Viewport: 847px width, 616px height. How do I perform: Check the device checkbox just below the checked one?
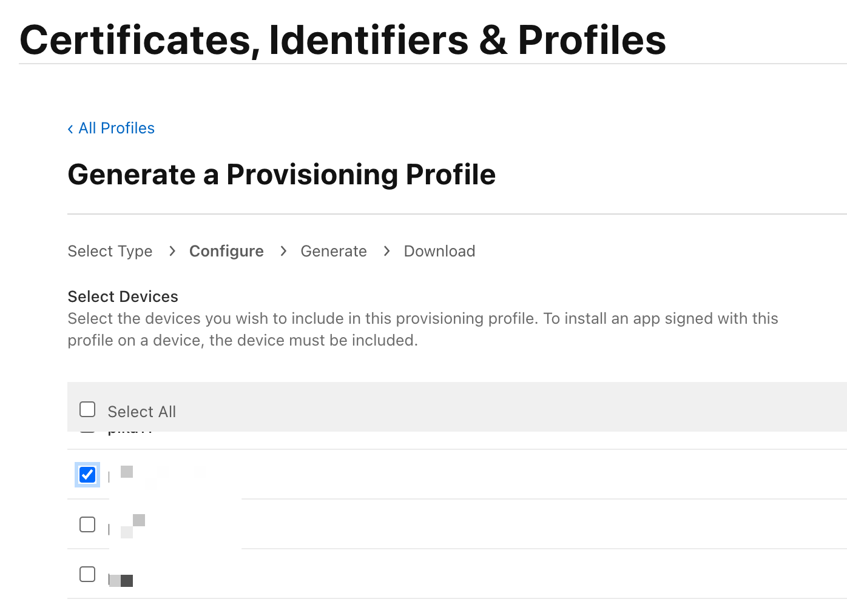(x=87, y=524)
